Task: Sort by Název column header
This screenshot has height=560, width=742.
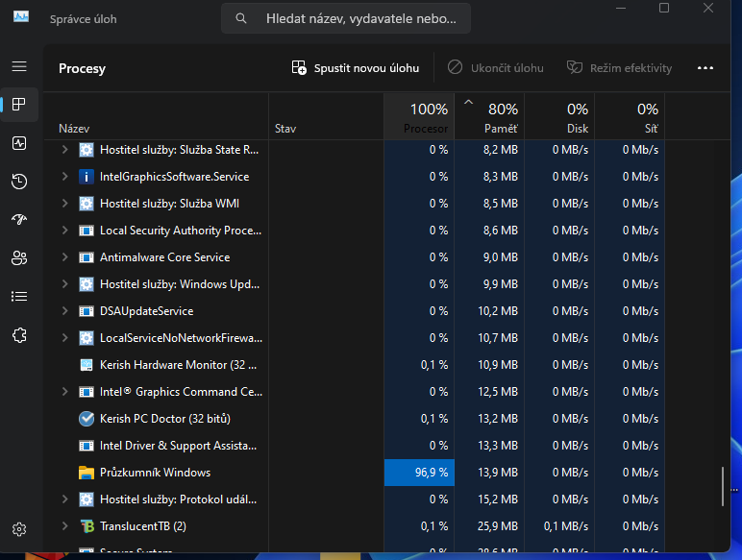Action: point(156,116)
